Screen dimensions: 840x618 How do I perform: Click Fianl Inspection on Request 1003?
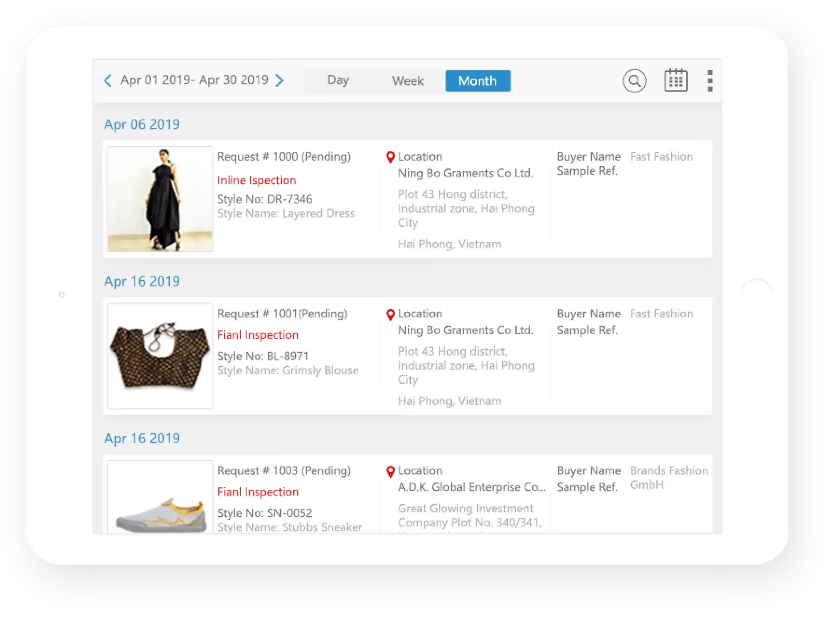coord(258,492)
